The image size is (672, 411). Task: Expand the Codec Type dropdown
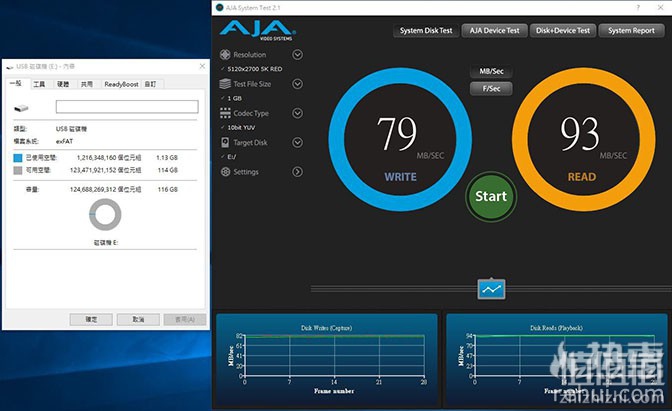pos(297,113)
